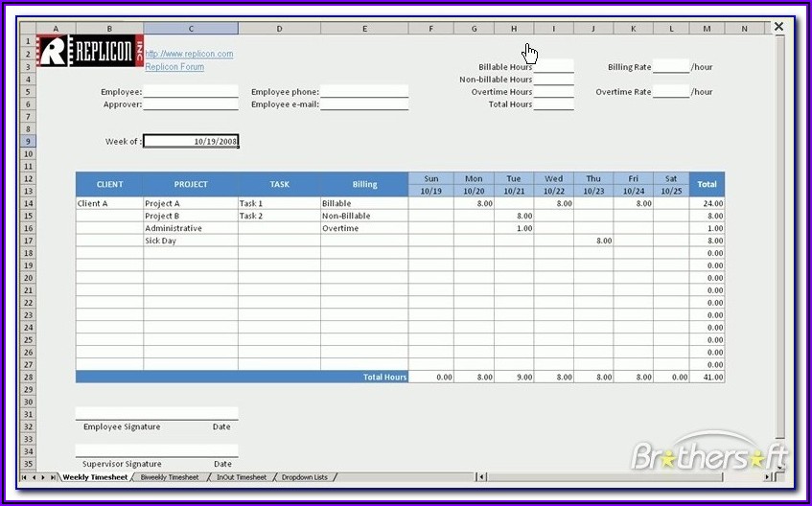Select column C header
This screenshot has width=812, height=506.
coord(191,29)
